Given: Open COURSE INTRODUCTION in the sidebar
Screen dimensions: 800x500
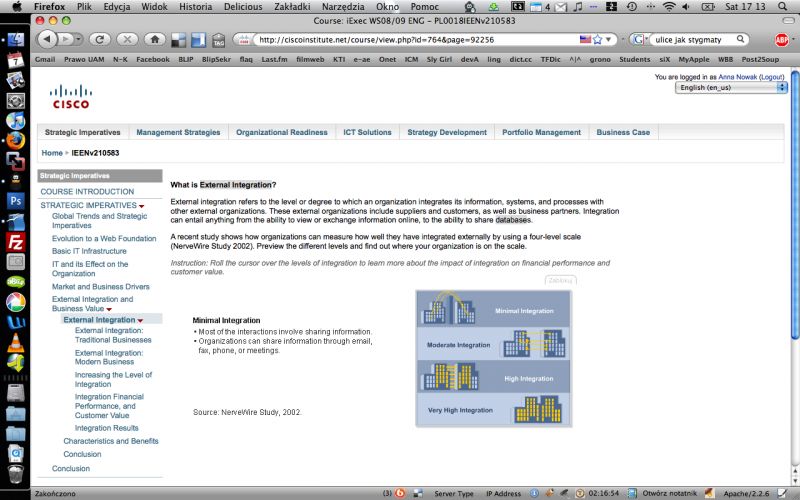Looking at the screenshot, I should point(87,191).
